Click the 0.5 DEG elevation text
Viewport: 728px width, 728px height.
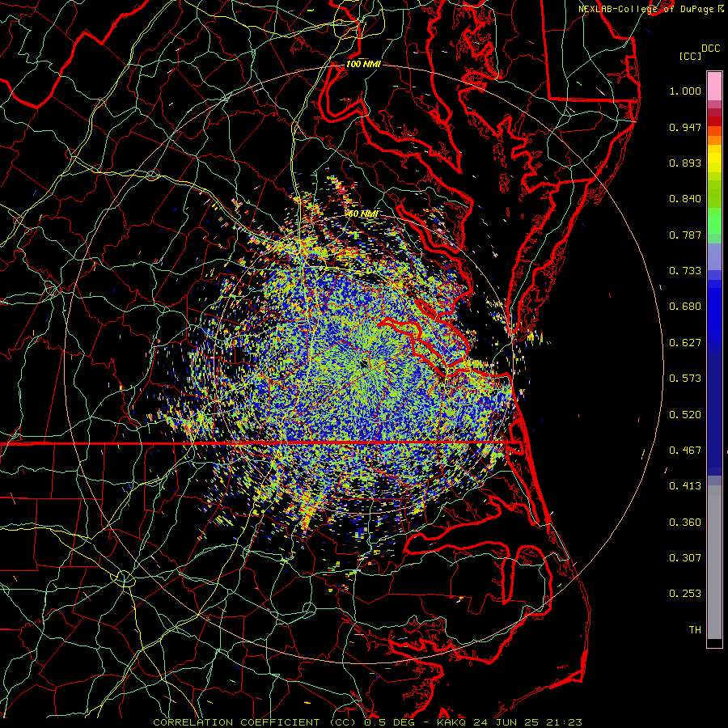(x=390, y=722)
